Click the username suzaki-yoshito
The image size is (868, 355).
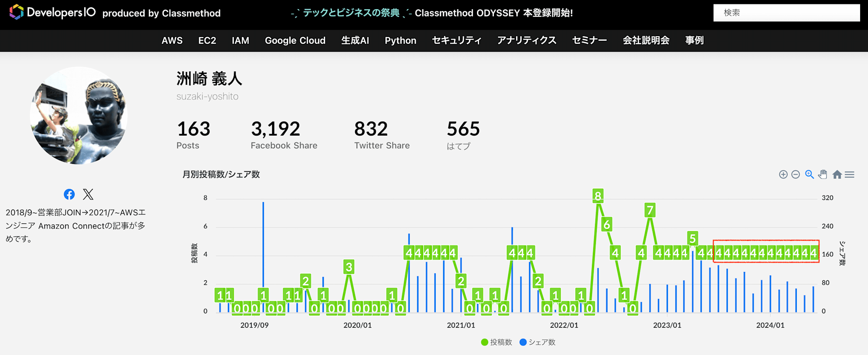(x=207, y=96)
